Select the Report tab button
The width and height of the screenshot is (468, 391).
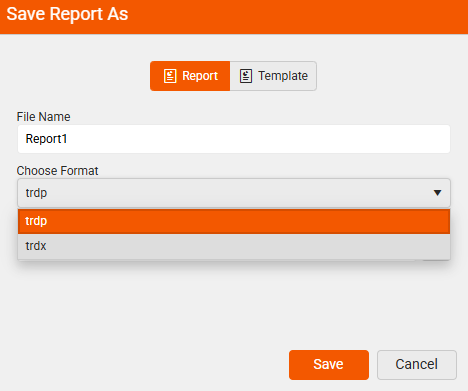(190, 76)
